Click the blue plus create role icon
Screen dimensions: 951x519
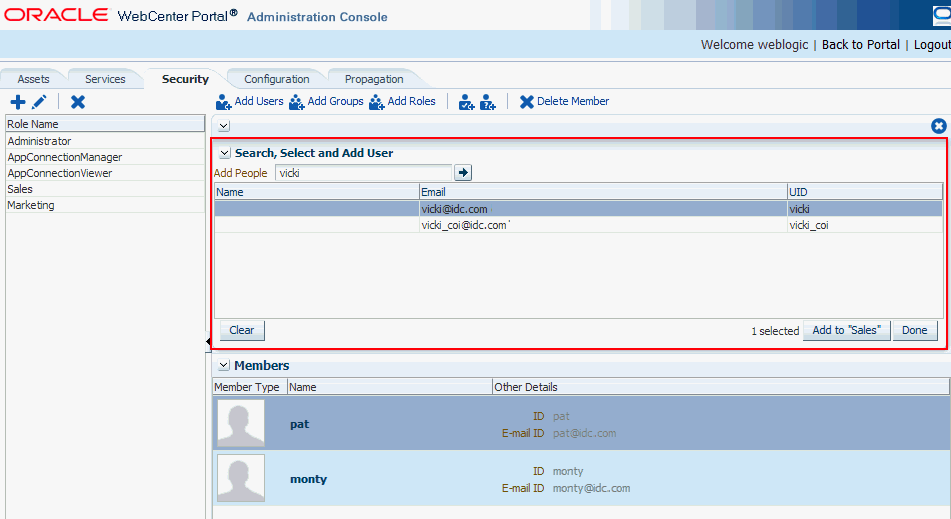coord(18,102)
